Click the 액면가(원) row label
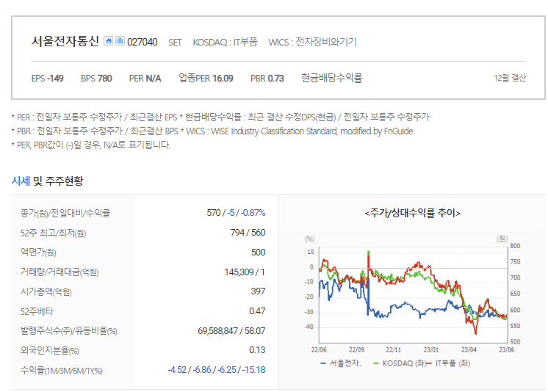This screenshot has height=392, width=548. (x=38, y=253)
